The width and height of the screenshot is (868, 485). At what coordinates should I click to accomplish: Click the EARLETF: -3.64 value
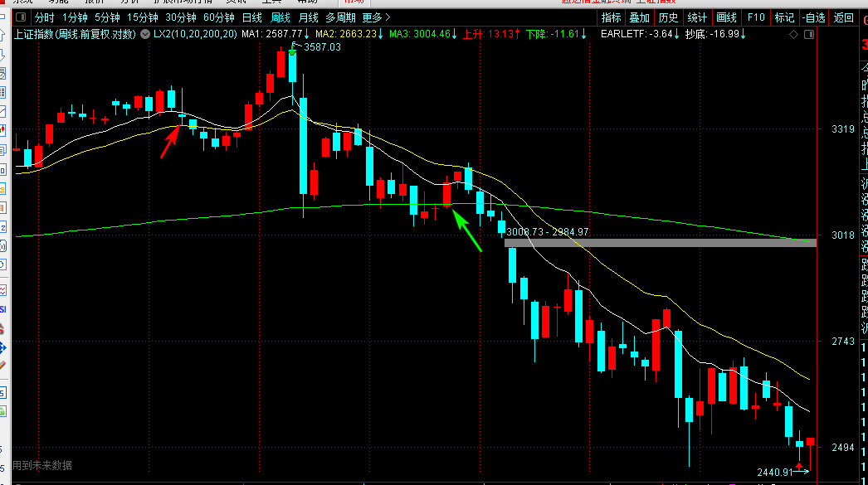click(x=636, y=34)
